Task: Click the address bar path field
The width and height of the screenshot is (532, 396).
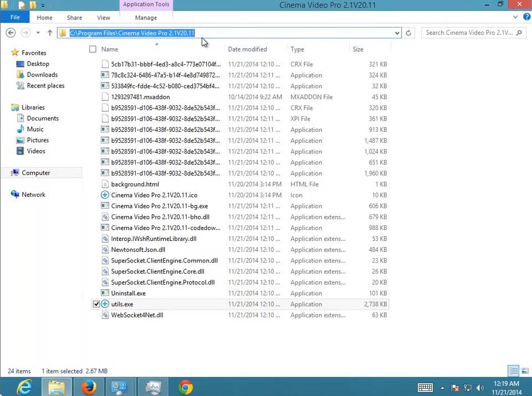Action: pyautogui.click(x=229, y=33)
